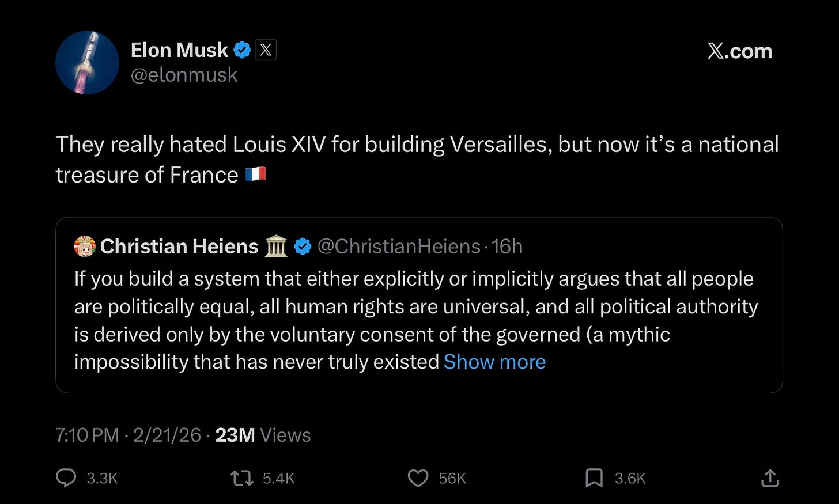The image size is (839, 504).
Task: Click the 16h timestamp on quoted tweet
Action: (507, 247)
